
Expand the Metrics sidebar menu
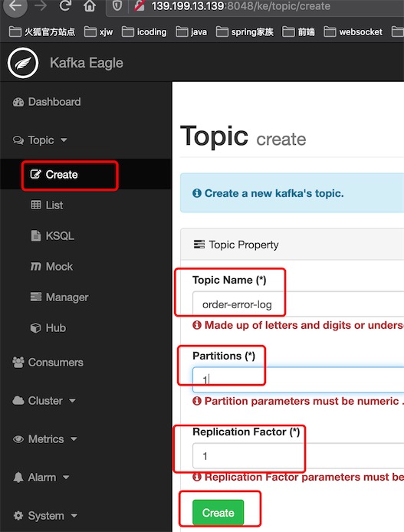click(45, 439)
